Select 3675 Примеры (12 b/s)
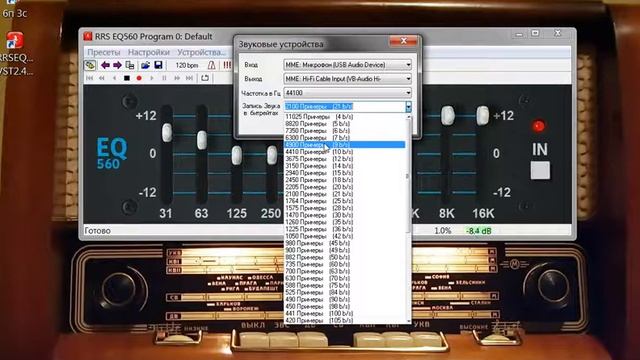The width and height of the screenshot is (640, 360). pos(344,159)
